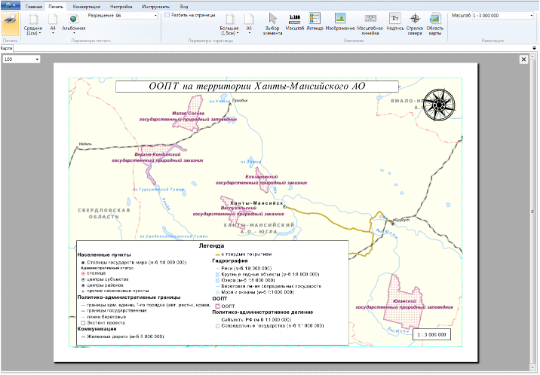
Task: Click the printer Print icon
Action: [x=10, y=23]
